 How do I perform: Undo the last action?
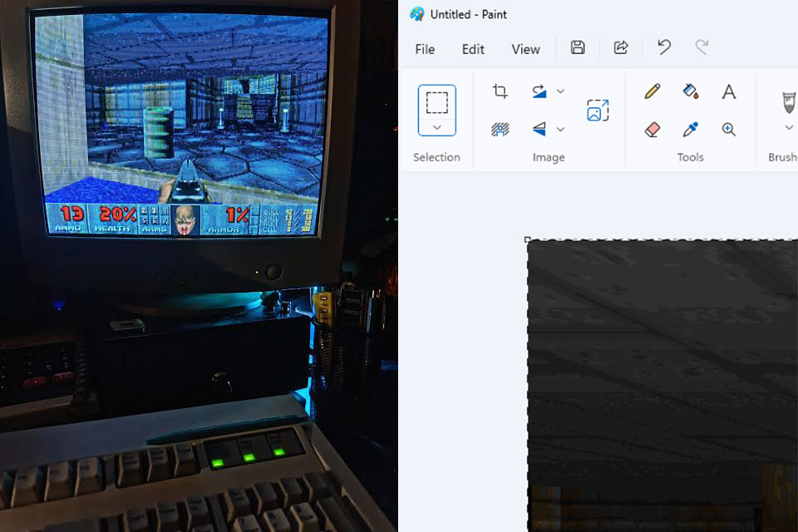(663, 47)
